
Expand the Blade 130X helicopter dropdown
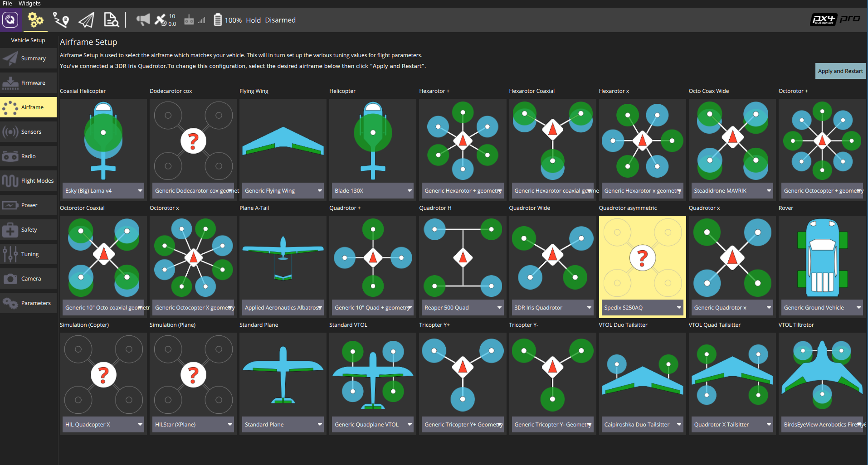373,191
